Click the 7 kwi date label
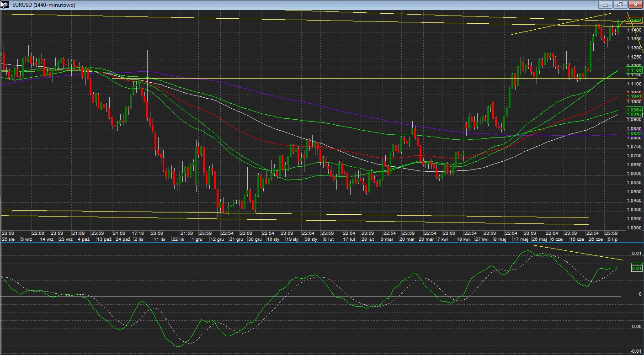 tap(442, 239)
